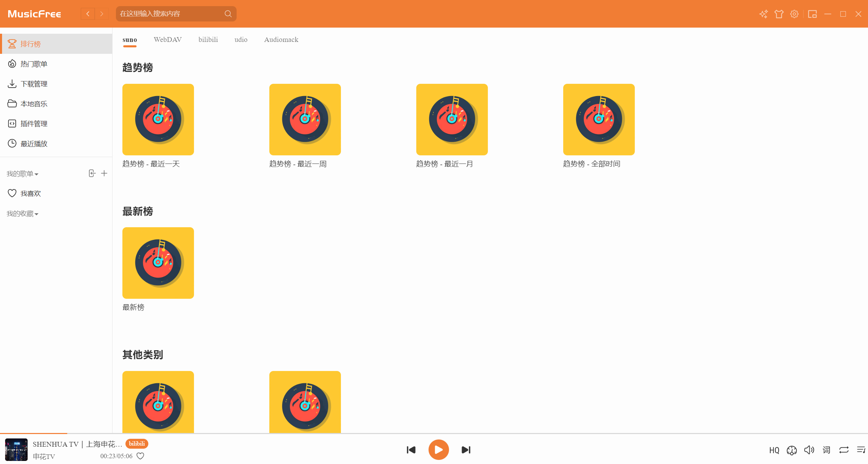
Task: Switch to mini-mode window icon
Action: point(812,14)
